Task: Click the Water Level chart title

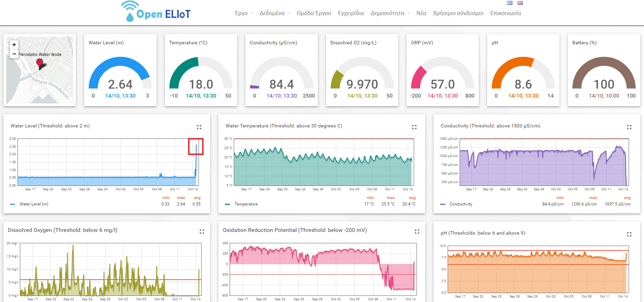Action: click(50, 126)
